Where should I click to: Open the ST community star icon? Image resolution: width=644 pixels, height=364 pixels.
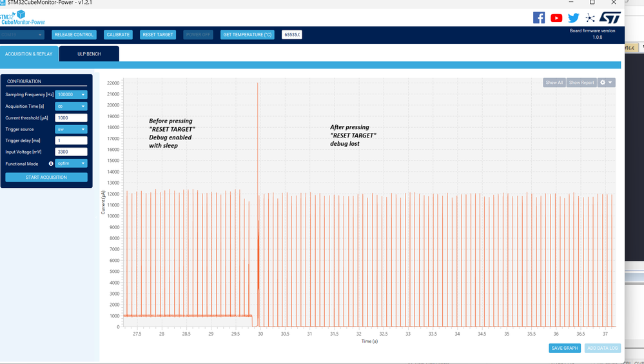coord(590,17)
